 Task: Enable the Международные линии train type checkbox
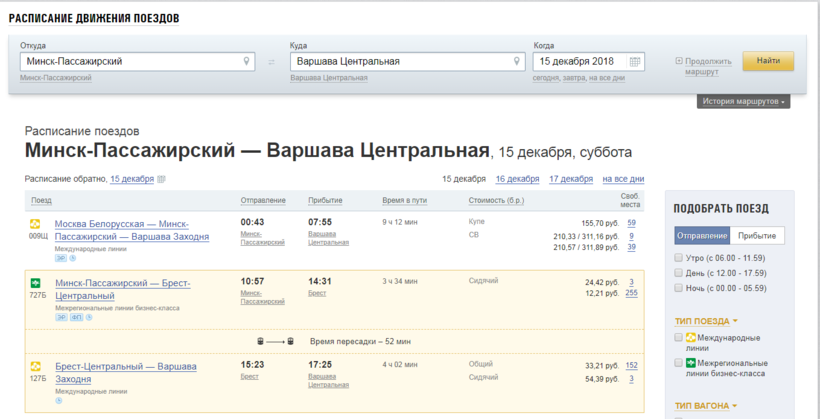679,337
